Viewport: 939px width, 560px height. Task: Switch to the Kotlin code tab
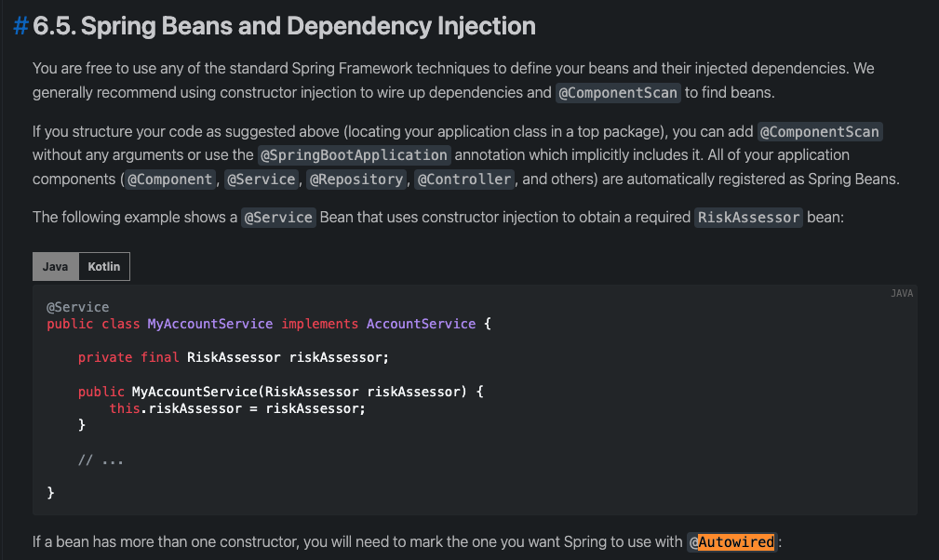[104, 266]
